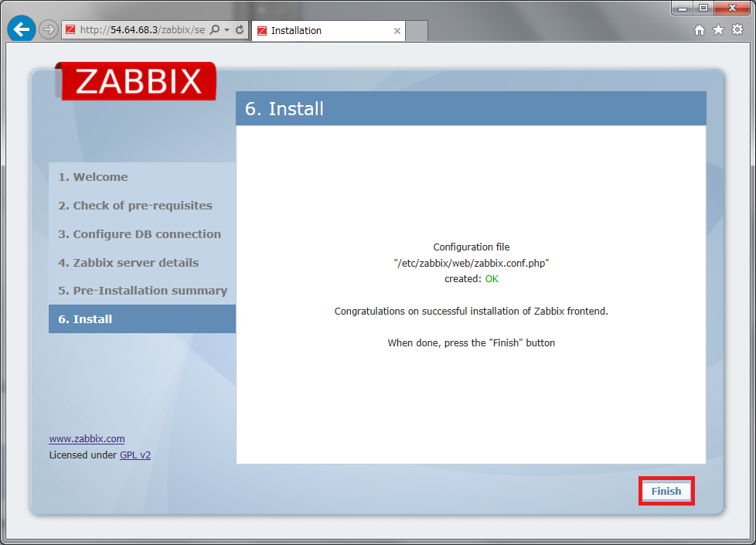Minimize the browser window

[683, 8]
